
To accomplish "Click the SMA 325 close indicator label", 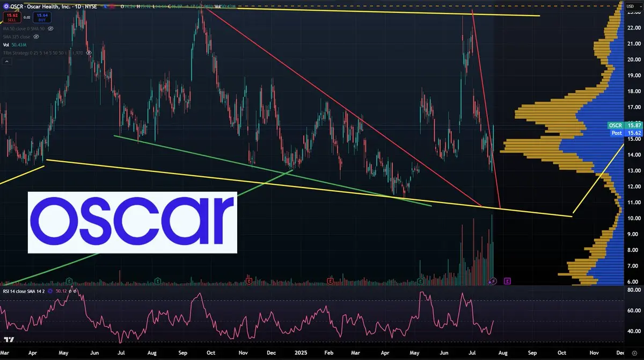I will (x=17, y=37).
